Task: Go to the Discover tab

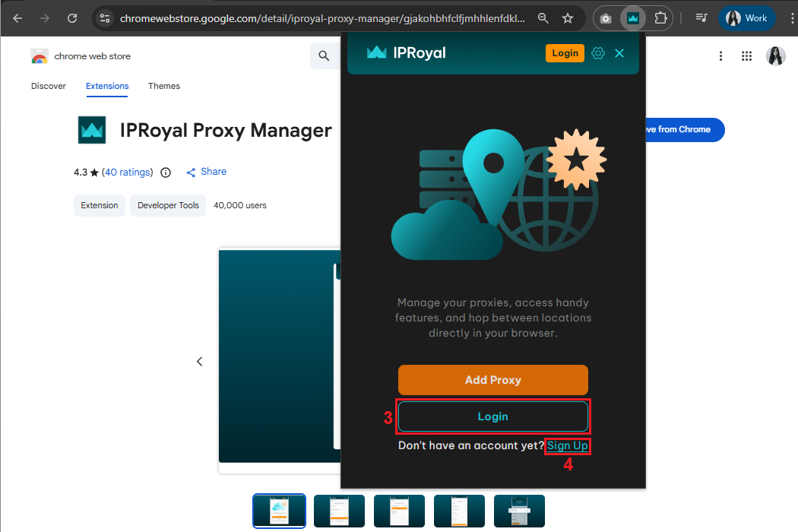Action: point(49,86)
